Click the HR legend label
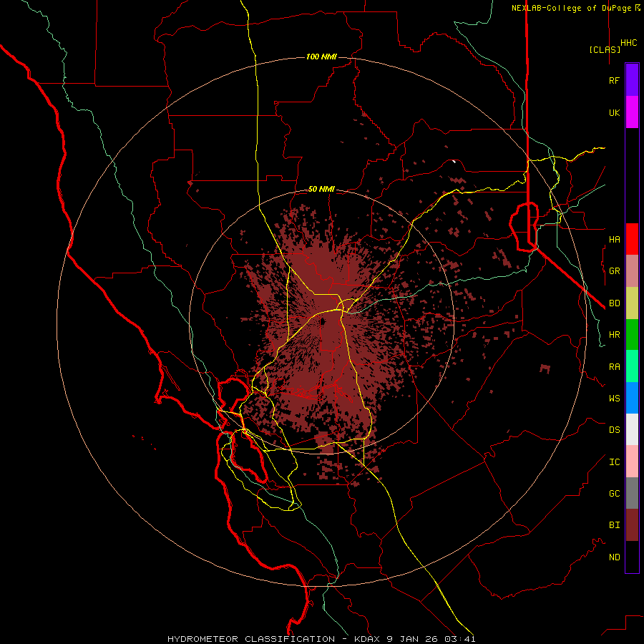Image resolution: width=644 pixels, height=644 pixels. click(x=614, y=335)
